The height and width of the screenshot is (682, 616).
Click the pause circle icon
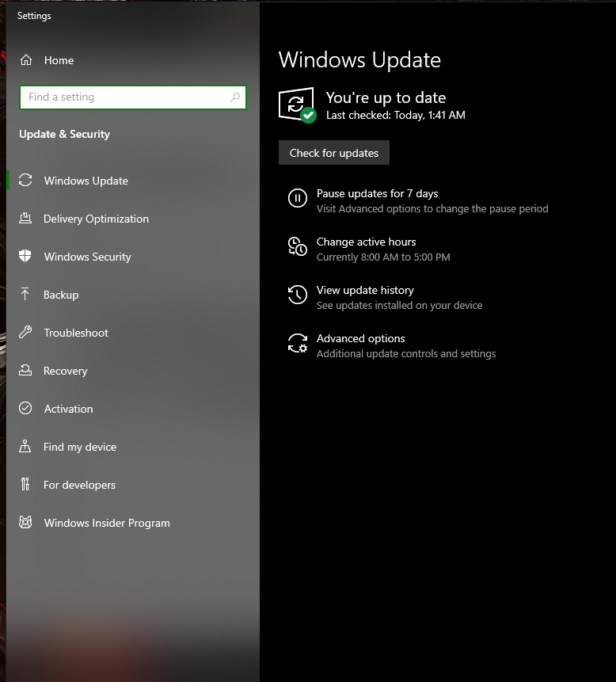coord(298,198)
